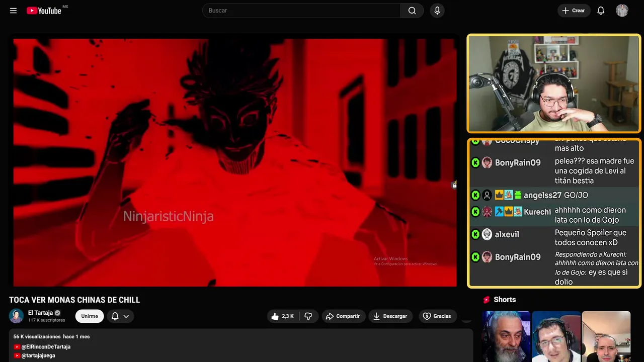Click the alxevil username in chat
This screenshot has width=644, height=362.
[x=507, y=234]
